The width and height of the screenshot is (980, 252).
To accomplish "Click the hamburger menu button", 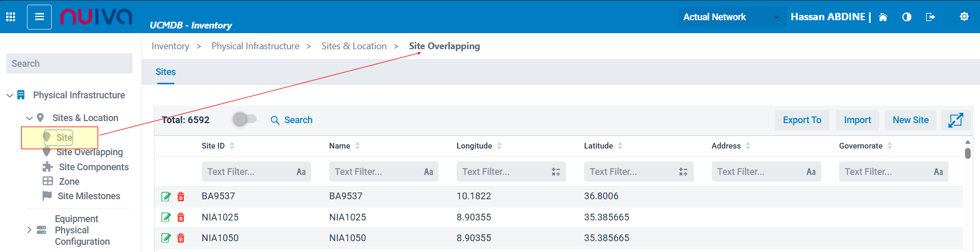I will (39, 17).
